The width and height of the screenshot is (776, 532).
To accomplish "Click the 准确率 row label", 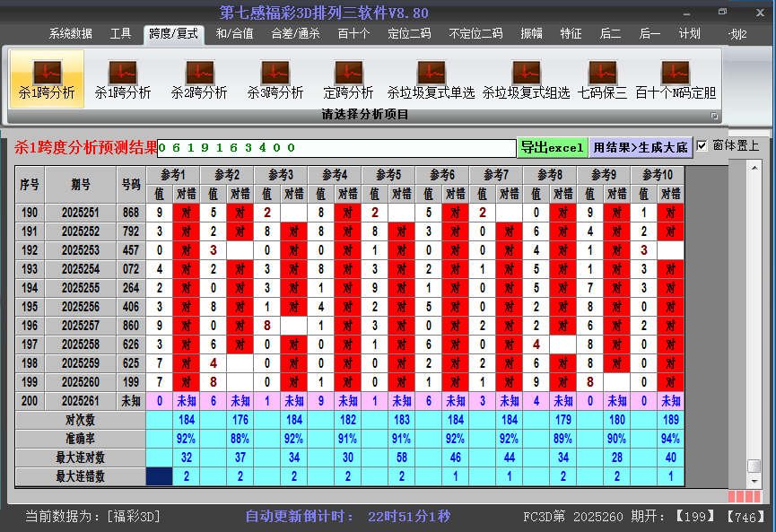I will (80, 439).
